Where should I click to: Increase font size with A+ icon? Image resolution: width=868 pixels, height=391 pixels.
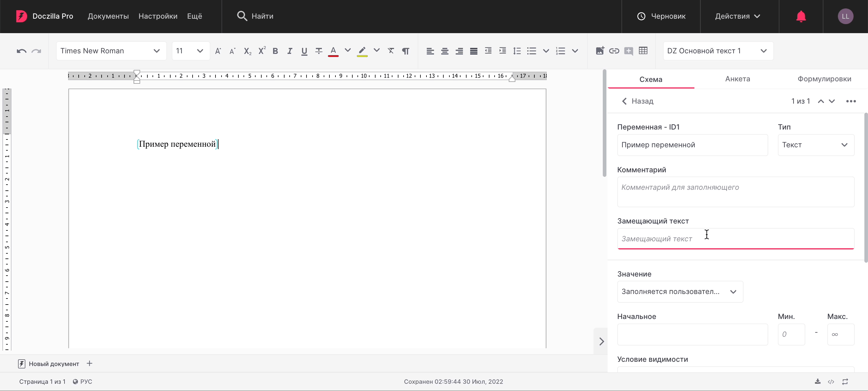(x=218, y=51)
